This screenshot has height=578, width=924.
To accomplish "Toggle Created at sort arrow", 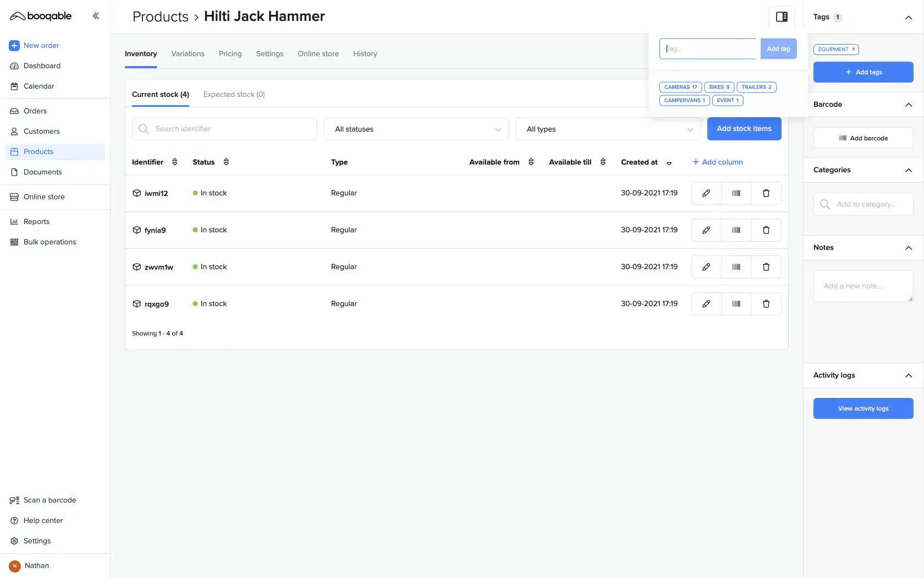I will pos(669,163).
